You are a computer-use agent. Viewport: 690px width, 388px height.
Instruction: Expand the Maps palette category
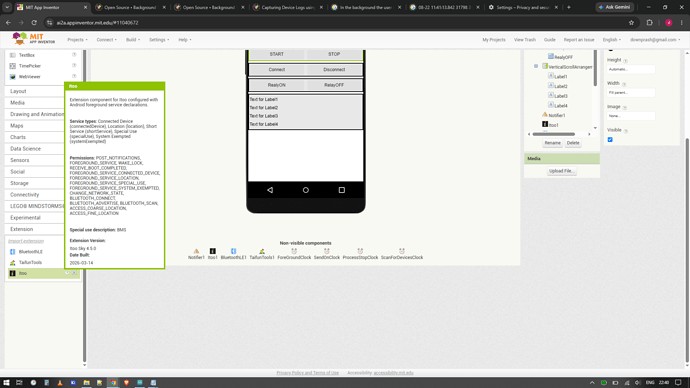pyautogui.click(x=35, y=125)
